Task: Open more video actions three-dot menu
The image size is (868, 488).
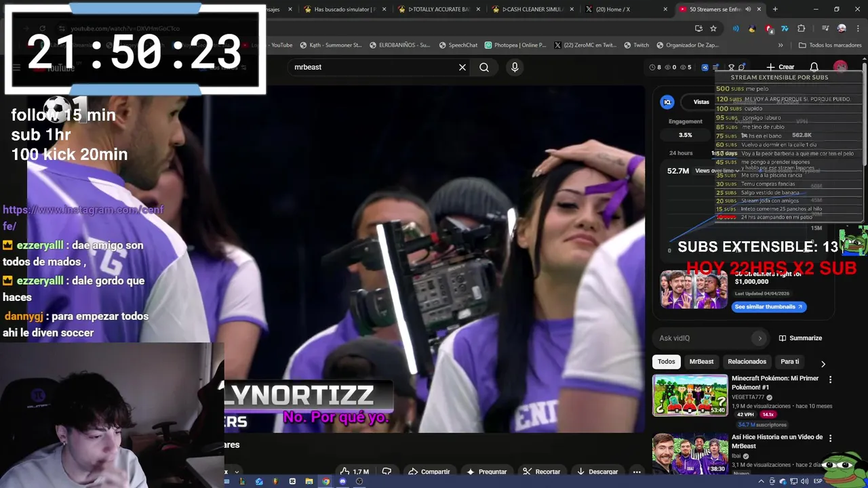Action: point(636,471)
